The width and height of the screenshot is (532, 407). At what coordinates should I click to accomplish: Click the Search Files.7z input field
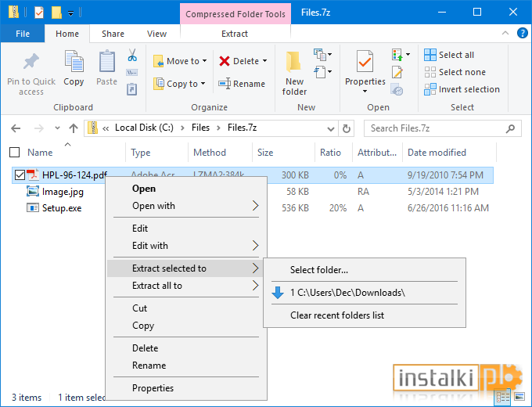[437, 128]
